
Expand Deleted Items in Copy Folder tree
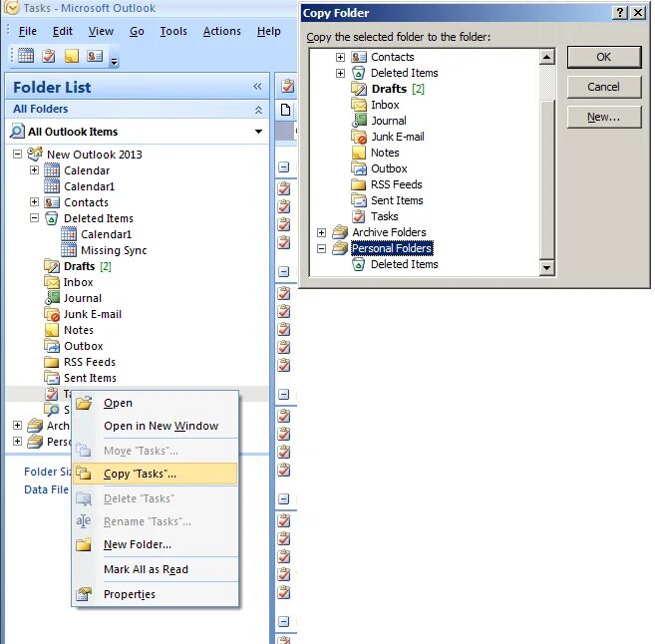point(340,73)
